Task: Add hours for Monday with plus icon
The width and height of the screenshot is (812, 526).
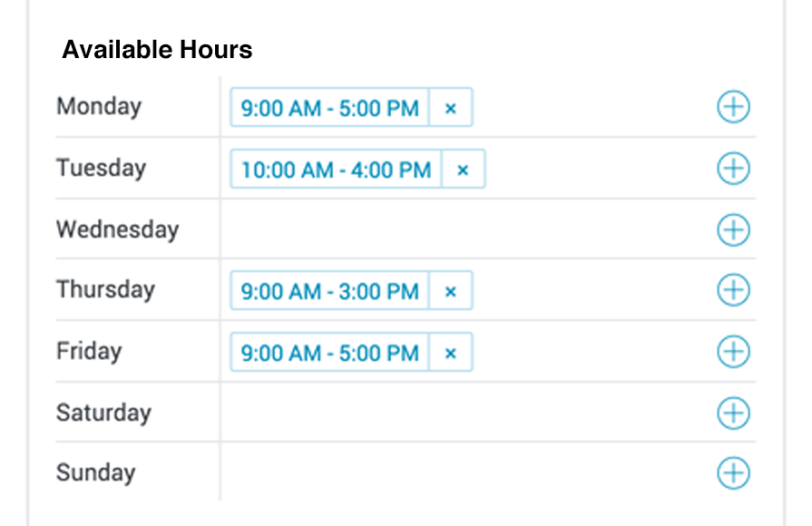Action: (733, 108)
